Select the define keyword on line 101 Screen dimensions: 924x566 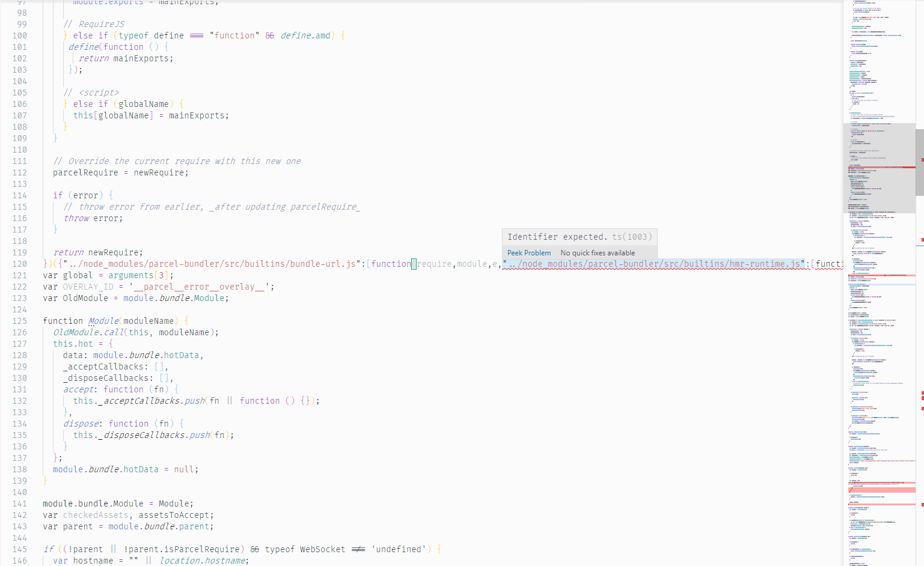(83, 46)
